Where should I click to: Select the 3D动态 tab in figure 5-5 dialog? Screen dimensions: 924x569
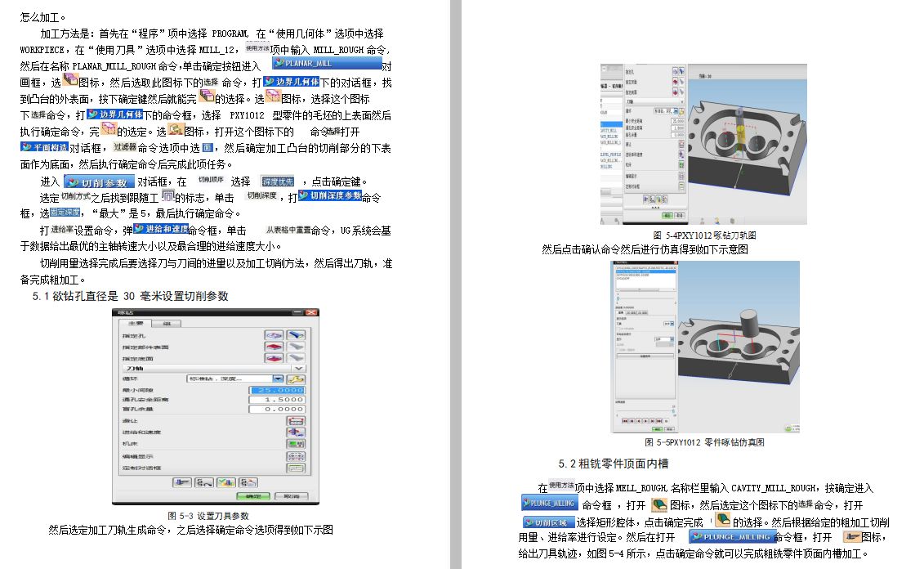point(632,312)
